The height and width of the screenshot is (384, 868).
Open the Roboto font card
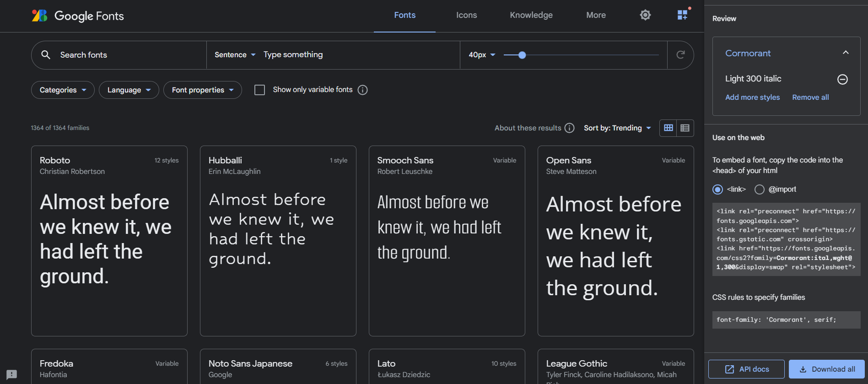click(109, 241)
